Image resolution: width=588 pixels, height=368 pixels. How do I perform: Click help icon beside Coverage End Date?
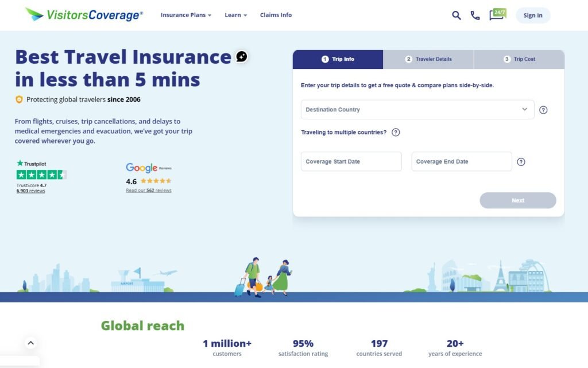click(521, 162)
